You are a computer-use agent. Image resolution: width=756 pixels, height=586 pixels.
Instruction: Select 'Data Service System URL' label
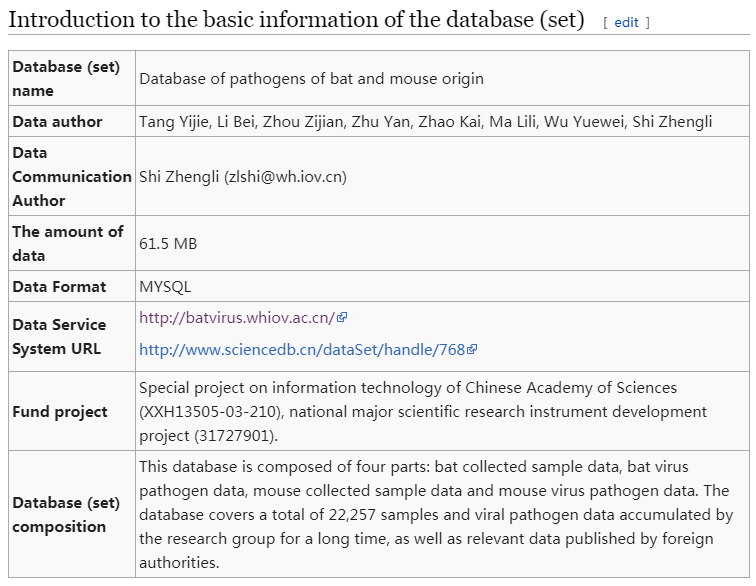[59, 337]
